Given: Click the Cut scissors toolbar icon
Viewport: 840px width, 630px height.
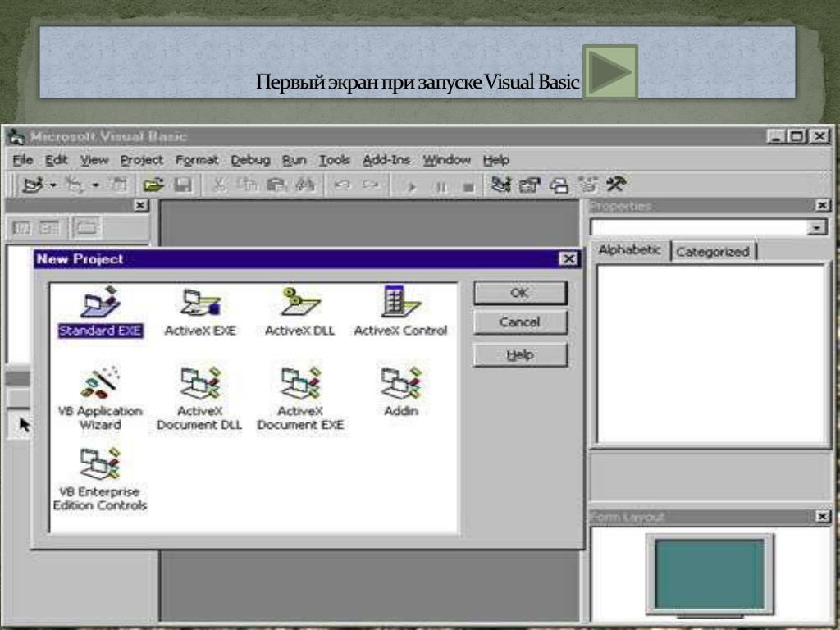Looking at the screenshot, I should pos(218,185).
